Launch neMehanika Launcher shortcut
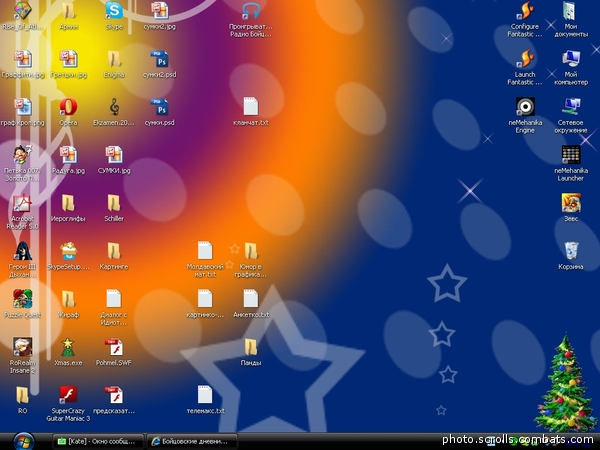 coord(571,155)
